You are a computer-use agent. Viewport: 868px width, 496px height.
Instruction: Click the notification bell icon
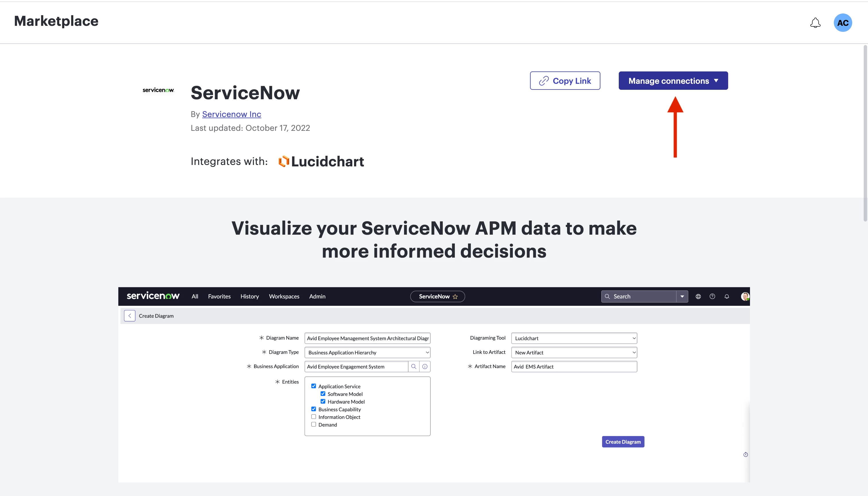815,23
